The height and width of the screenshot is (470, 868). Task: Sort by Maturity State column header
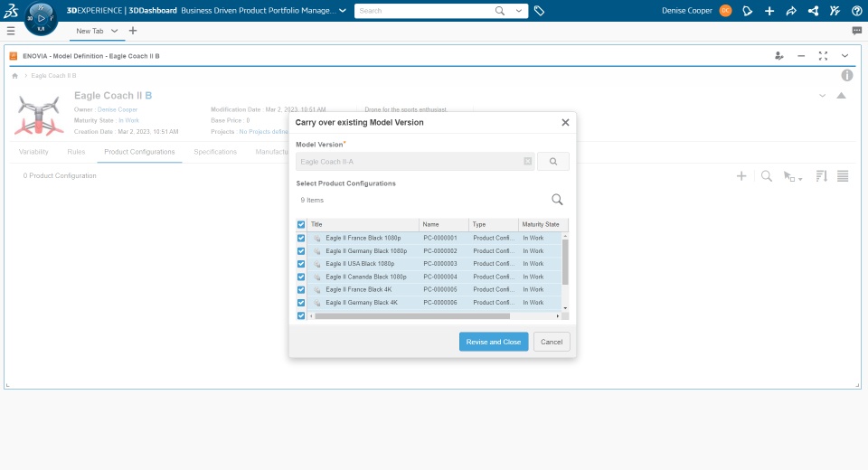tap(543, 225)
